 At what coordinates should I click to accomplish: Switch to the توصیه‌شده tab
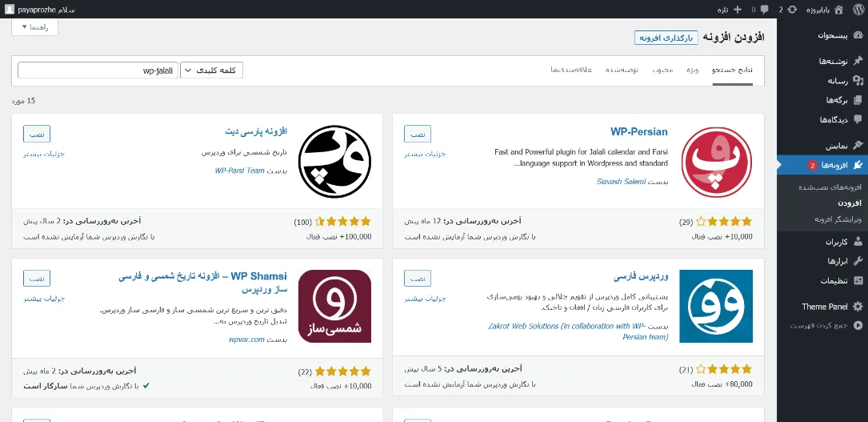click(x=622, y=70)
